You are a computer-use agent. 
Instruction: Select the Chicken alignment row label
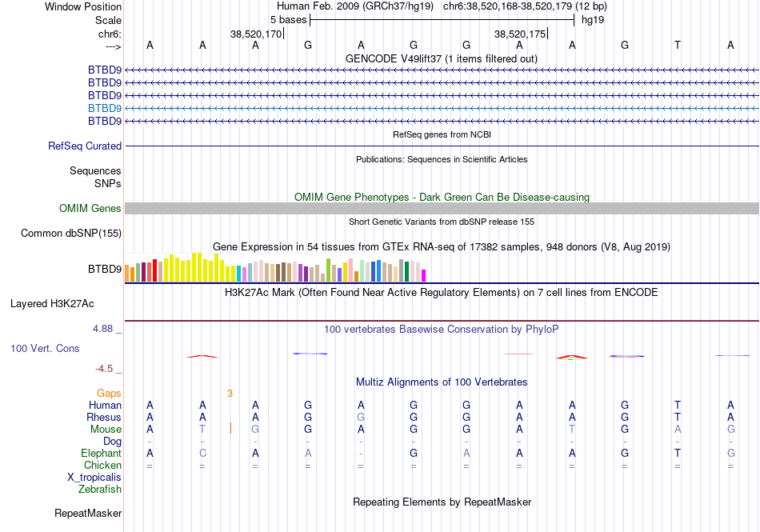[x=102, y=465]
